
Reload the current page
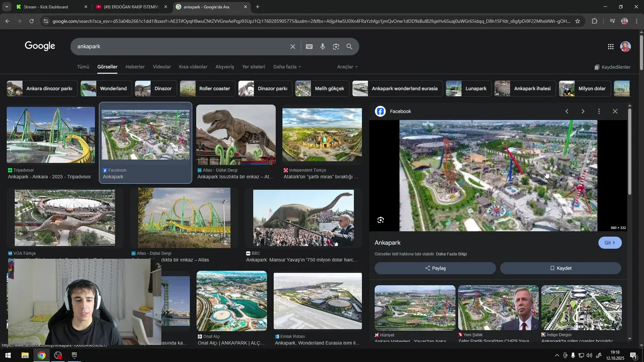[x=31, y=21]
